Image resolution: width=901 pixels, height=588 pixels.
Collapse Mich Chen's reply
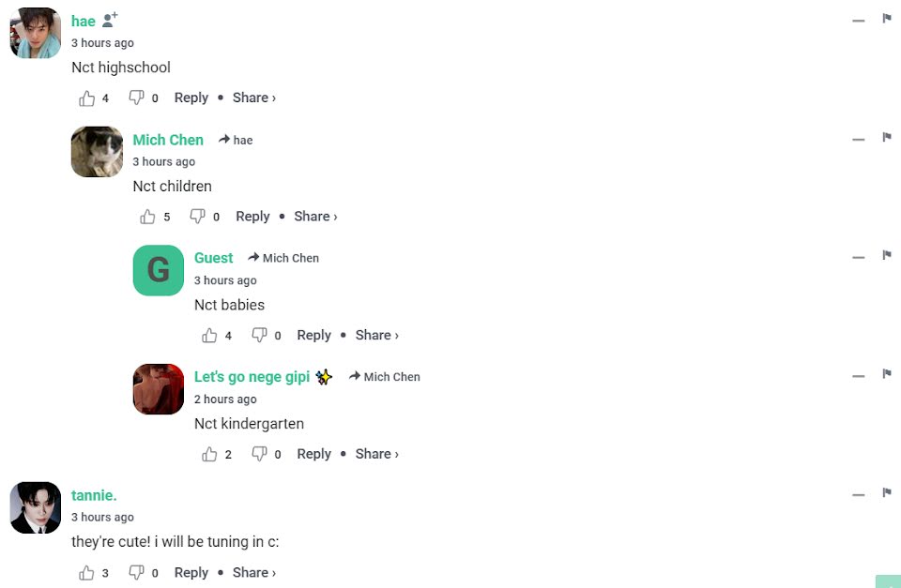pos(859,140)
